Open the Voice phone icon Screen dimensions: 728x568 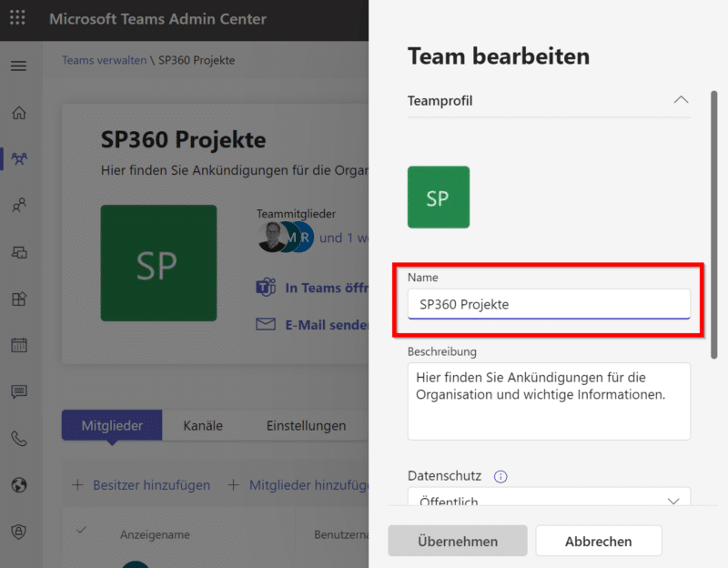[20, 439]
